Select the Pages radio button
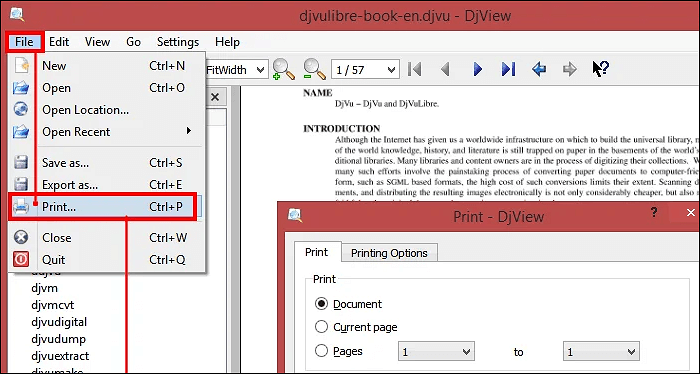 point(321,351)
